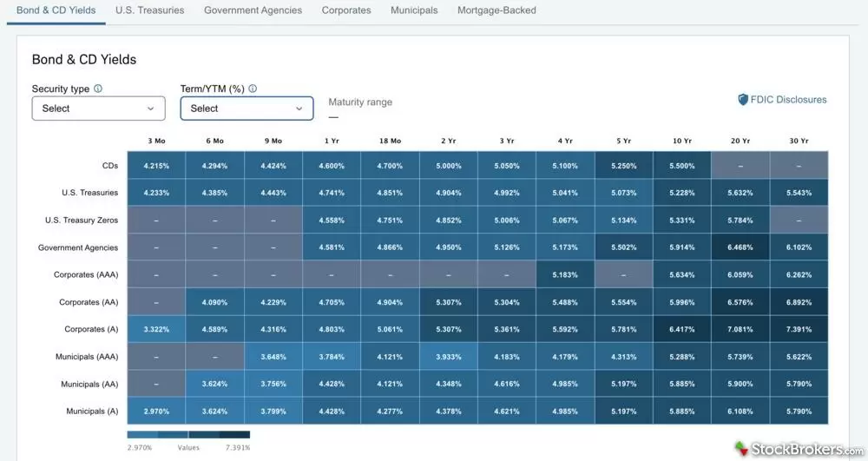Open the Term/YTM Select dropdown
Viewport: 868px width, 461px height.
point(247,109)
